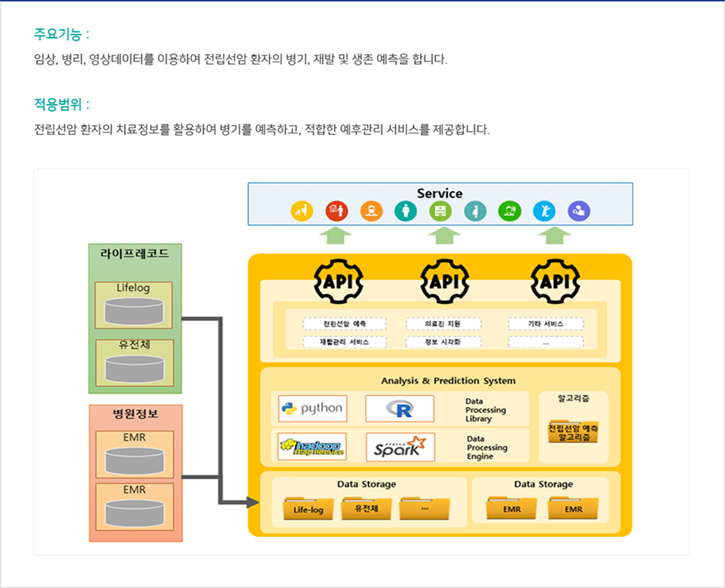
Task: Select the 재활관리 서비스 box
Action: click(344, 342)
